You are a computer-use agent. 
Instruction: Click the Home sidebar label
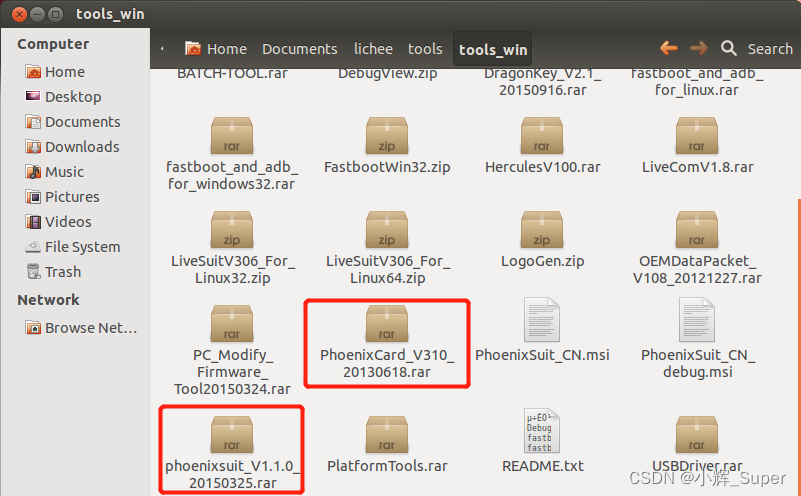(x=65, y=72)
